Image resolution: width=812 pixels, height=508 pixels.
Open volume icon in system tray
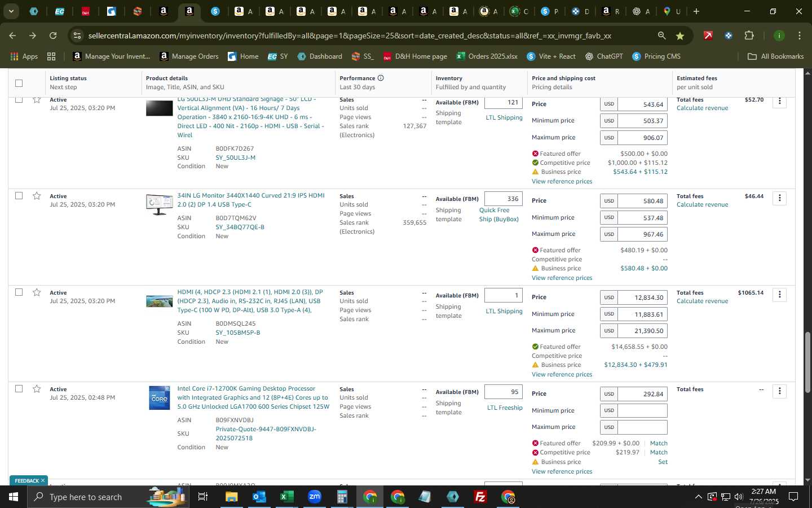pos(739,497)
